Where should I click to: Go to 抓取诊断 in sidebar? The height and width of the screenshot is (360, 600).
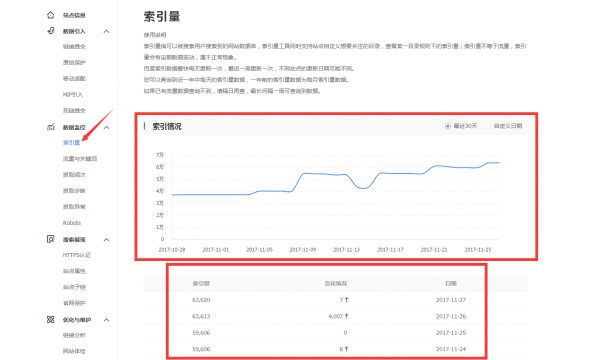[74, 191]
